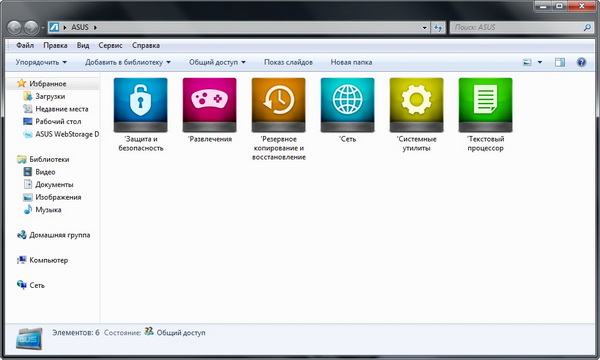
Task: Select Загрузки in the favorites list
Action: [50, 96]
